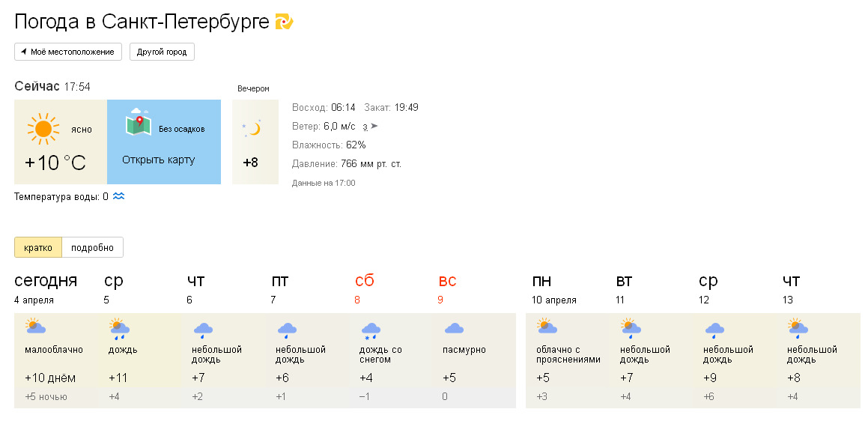Select the Saturday сб 8 forecast column

pyautogui.click(x=391, y=360)
